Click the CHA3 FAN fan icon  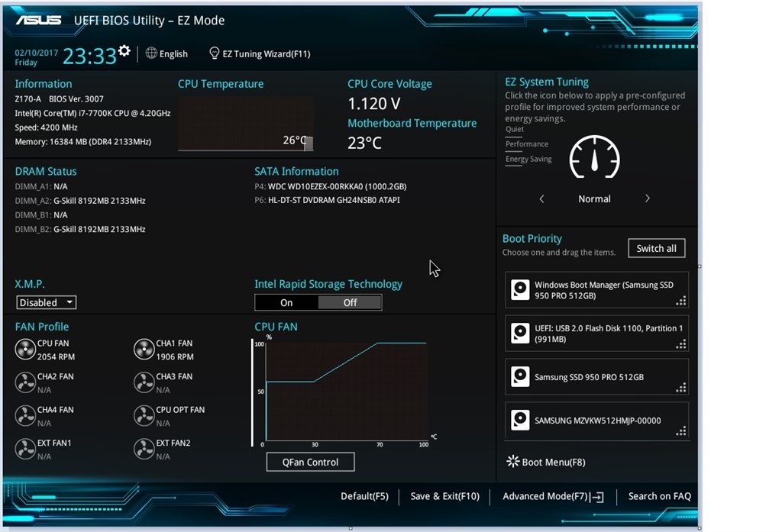point(144,382)
